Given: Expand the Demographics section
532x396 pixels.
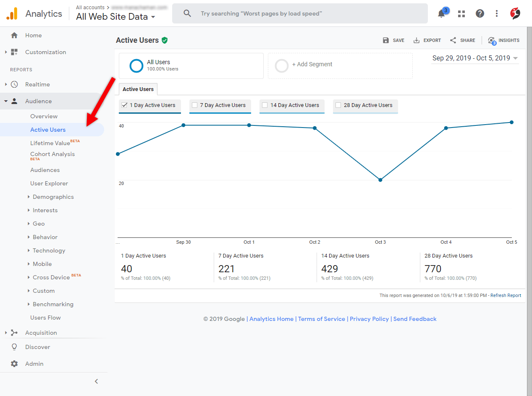Looking at the screenshot, I should point(53,196).
